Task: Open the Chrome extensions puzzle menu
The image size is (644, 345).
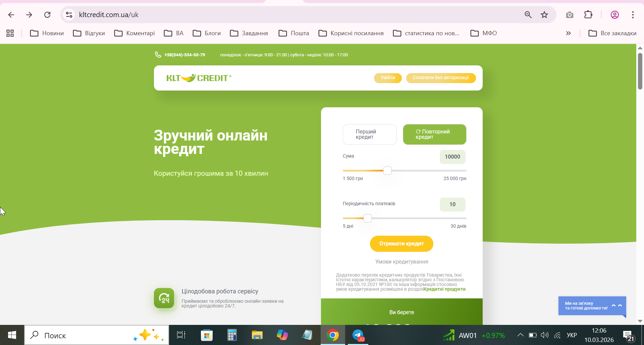Action: [x=588, y=15]
